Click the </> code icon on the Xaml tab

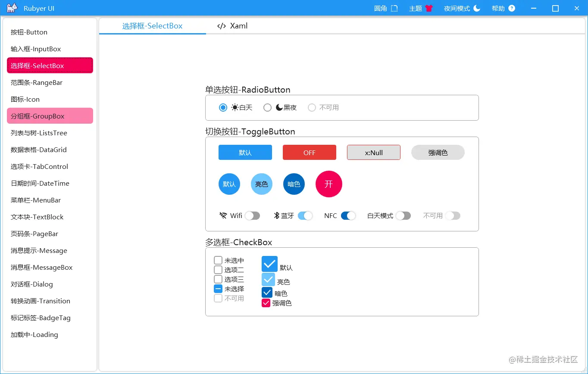point(221,26)
